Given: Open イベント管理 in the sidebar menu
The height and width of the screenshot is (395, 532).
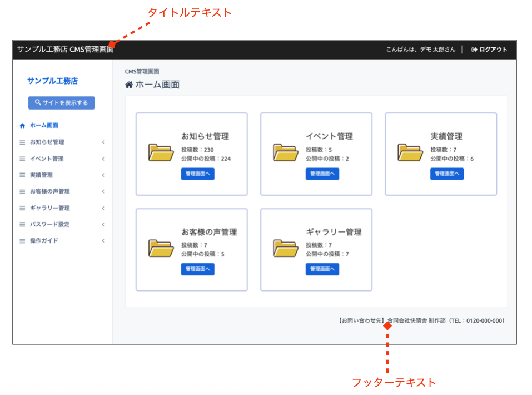Looking at the screenshot, I should [x=47, y=159].
